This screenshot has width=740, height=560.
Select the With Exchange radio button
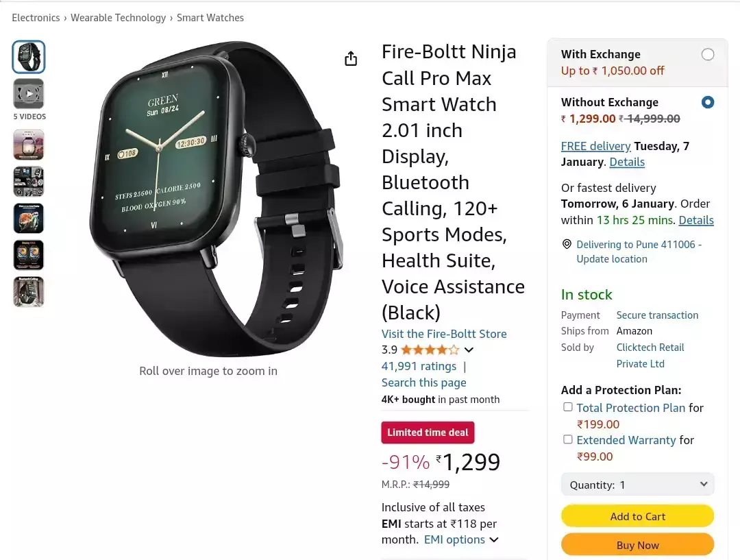coord(707,54)
